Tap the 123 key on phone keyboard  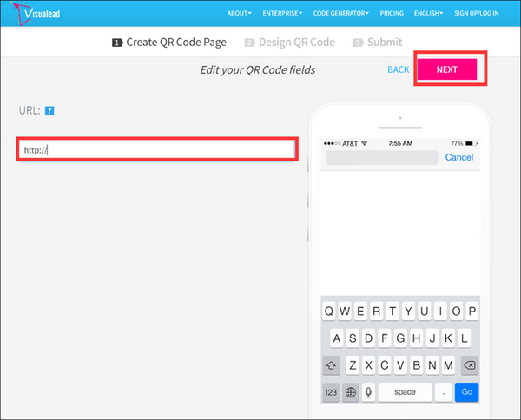(331, 391)
